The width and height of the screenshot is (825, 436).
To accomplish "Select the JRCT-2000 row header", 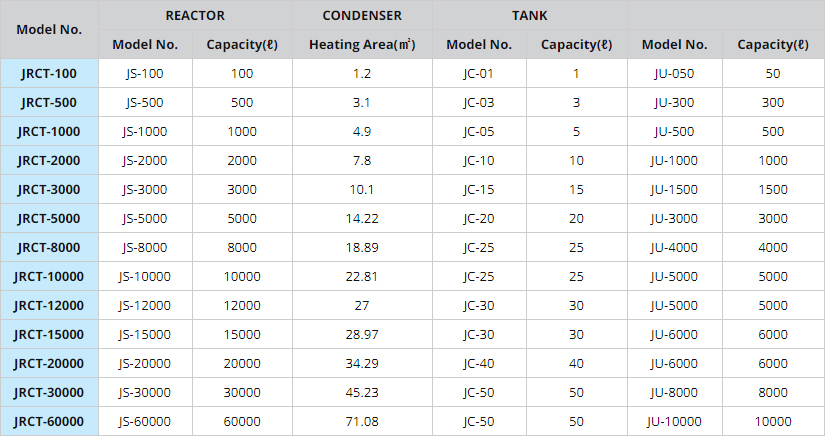I will pos(49,160).
